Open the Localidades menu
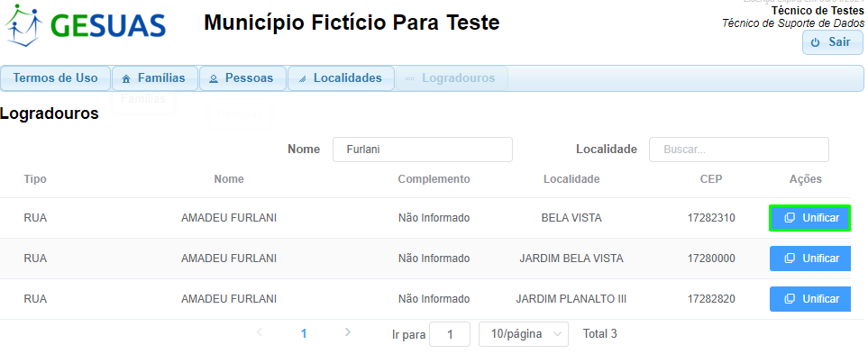Screen dimensions: 868x354 341,78
